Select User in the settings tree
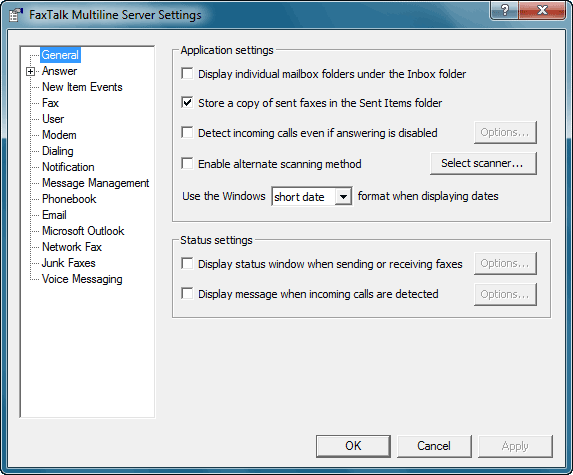 [x=53, y=119]
